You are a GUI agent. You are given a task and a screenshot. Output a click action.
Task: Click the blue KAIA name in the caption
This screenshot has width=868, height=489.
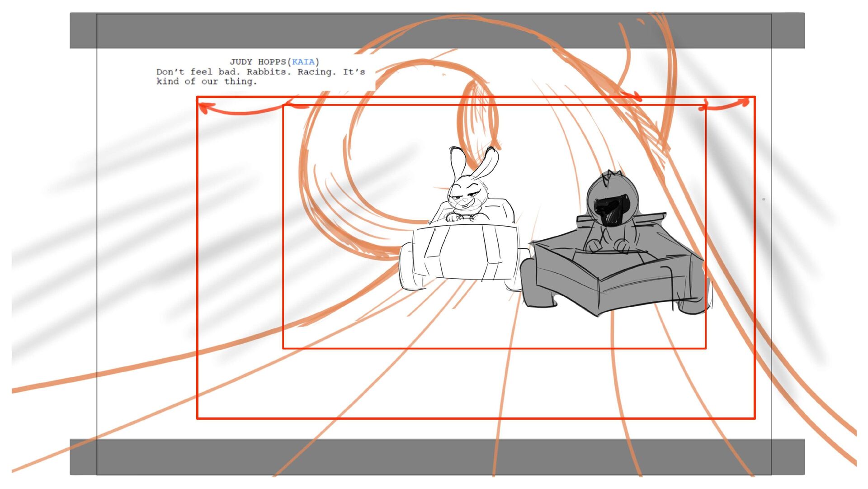[x=303, y=62]
